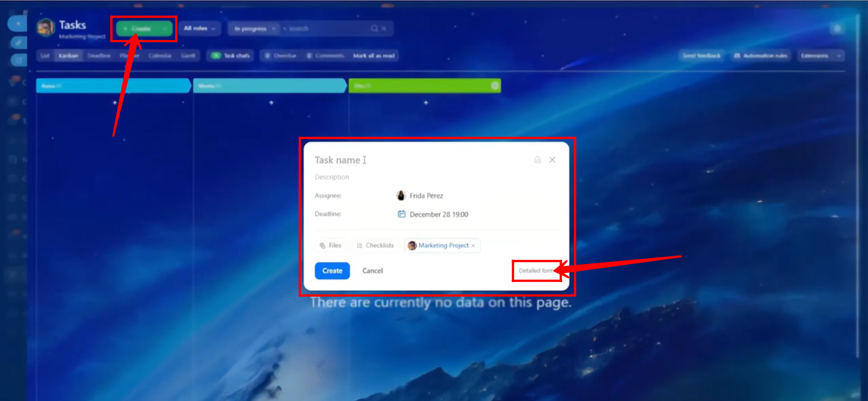Image resolution: width=868 pixels, height=401 pixels.
Task: Expand the All roles dropdown
Action: pyautogui.click(x=200, y=29)
